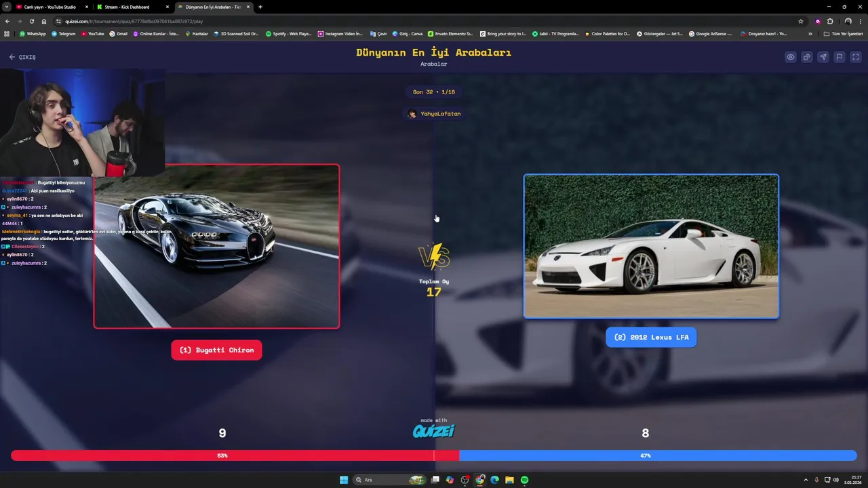
Task: Open the YahyaLafatan profile link
Action: (x=434, y=114)
